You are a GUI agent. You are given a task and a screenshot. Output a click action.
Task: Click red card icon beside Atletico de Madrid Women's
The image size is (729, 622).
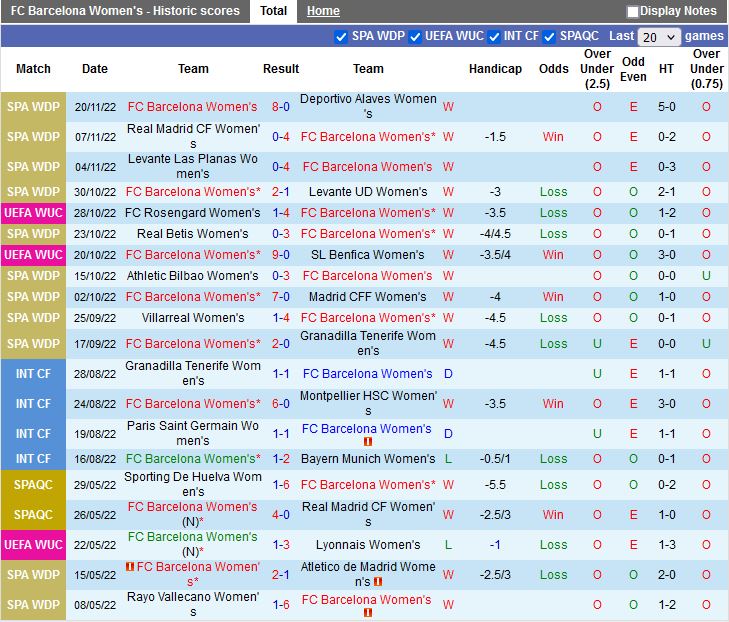377,581
